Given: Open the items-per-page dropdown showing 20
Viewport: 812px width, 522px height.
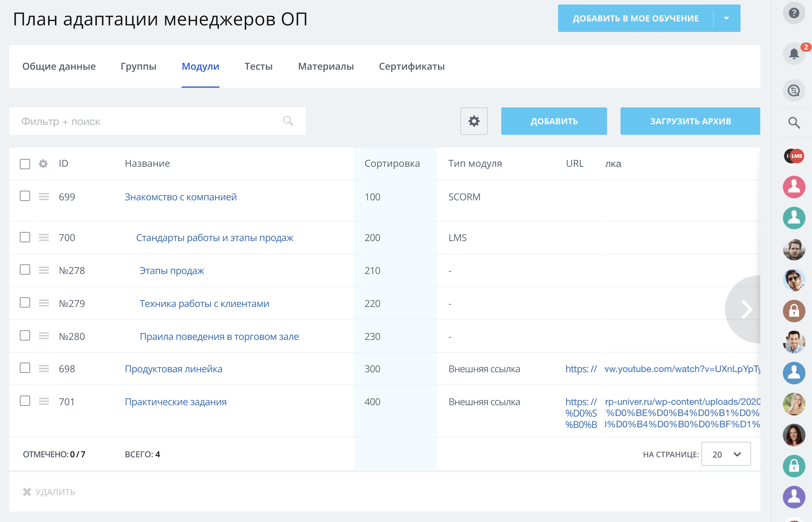Looking at the screenshot, I should click(x=726, y=454).
